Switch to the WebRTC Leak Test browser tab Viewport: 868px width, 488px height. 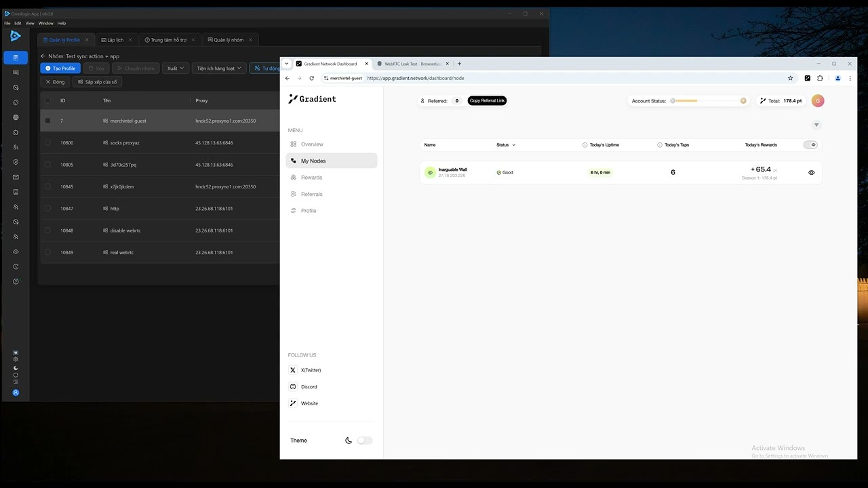point(413,64)
